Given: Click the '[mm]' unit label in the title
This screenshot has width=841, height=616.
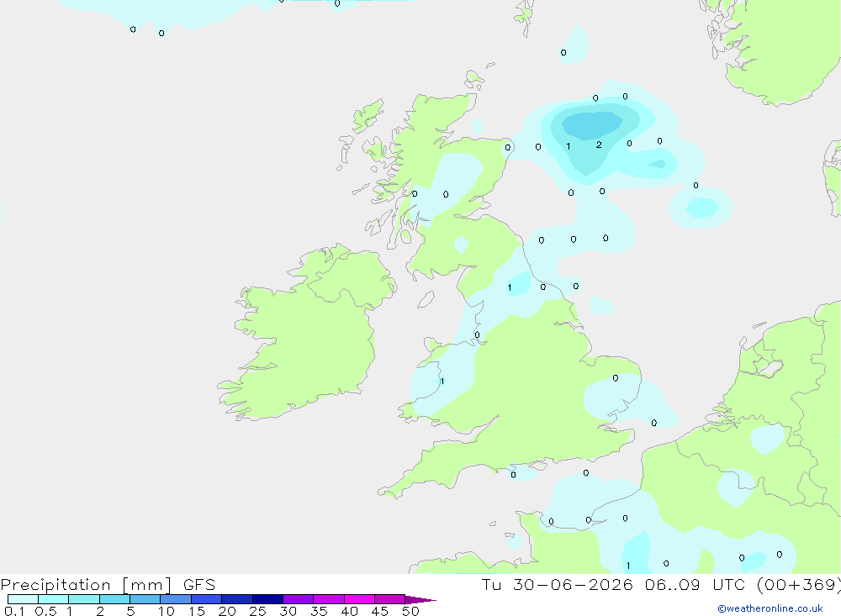Looking at the screenshot, I should tap(147, 585).
